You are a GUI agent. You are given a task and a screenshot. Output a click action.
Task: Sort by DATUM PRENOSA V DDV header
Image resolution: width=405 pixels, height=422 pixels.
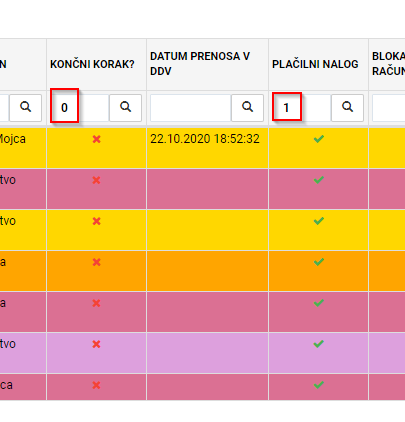tap(200, 64)
